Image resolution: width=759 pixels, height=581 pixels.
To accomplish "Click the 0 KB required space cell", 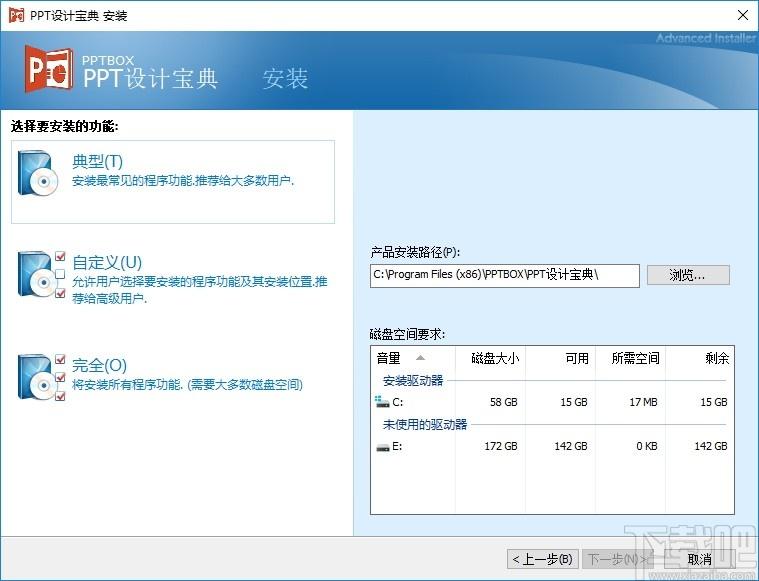I will click(647, 446).
